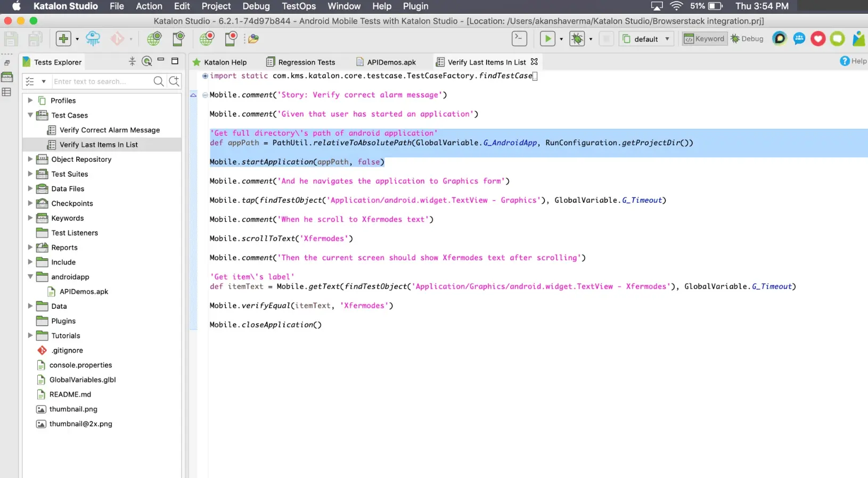Switch to the Debug perspective
Image resolution: width=868 pixels, height=478 pixels.
pos(748,39)
